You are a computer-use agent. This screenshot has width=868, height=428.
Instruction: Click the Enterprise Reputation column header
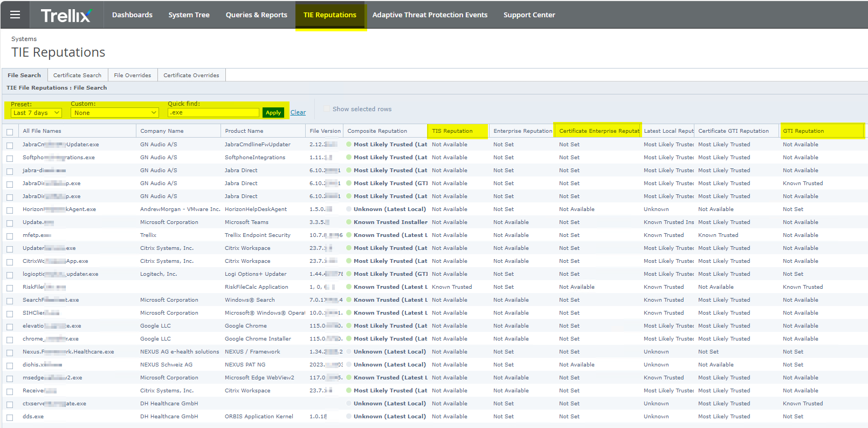tap(523, 131)
